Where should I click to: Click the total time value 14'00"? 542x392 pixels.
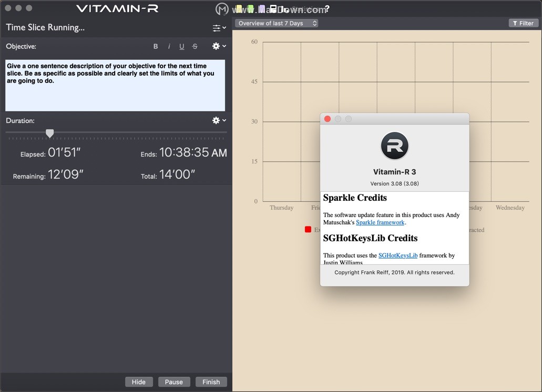click(x=177, y=174)
